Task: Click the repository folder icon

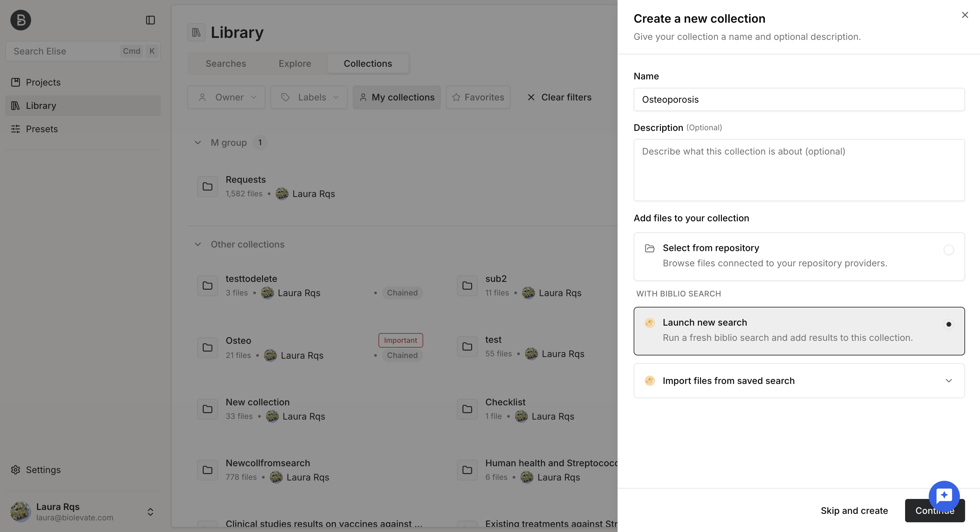Action: 650,248
